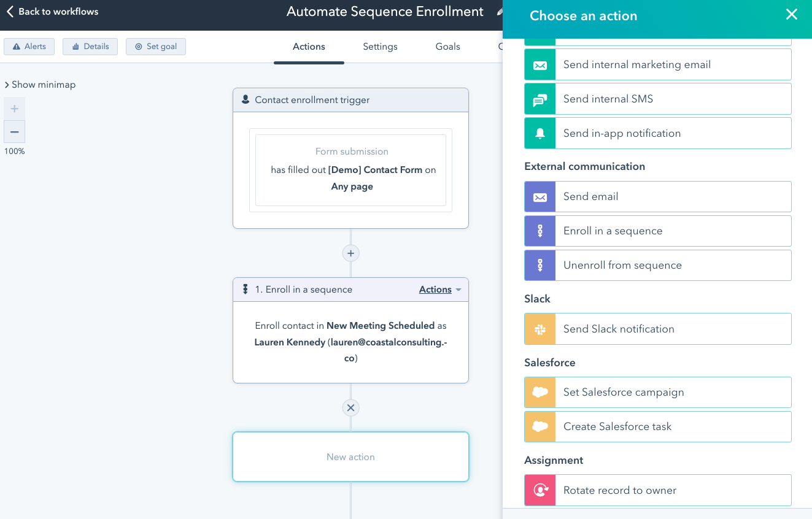Zoom out with the minus button
The height and width of the screenshot is (519, 812).
(x=15, y=132)
